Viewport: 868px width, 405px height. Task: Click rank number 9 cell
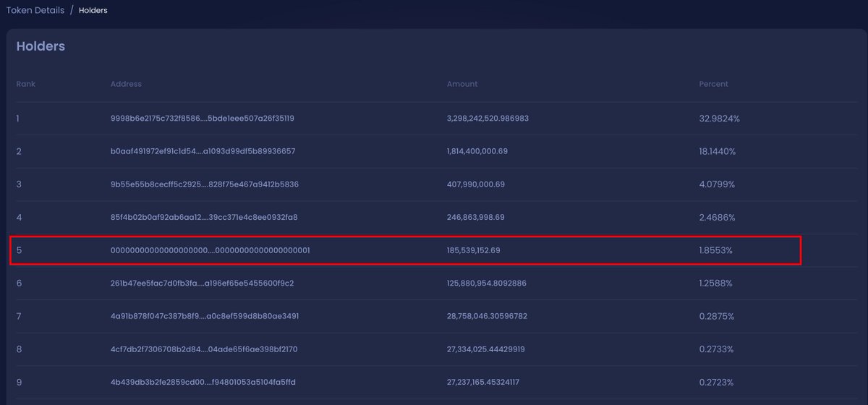[19, 382]
